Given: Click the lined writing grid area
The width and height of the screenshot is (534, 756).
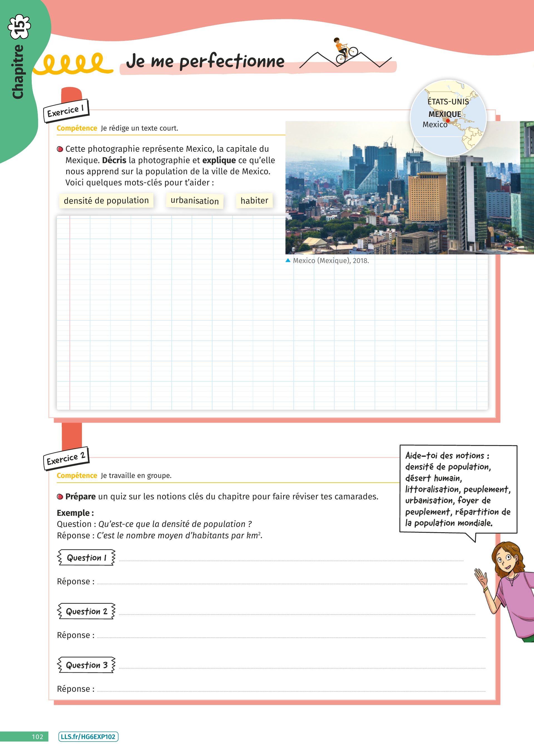Looking at the screenshot, I should [230, 329].
